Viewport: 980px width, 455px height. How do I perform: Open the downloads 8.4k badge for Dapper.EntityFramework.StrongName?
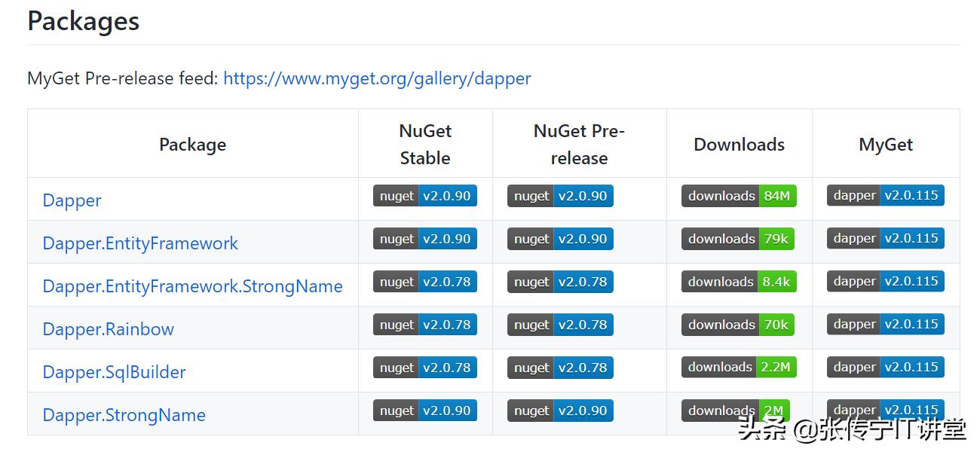coord(739,281)
